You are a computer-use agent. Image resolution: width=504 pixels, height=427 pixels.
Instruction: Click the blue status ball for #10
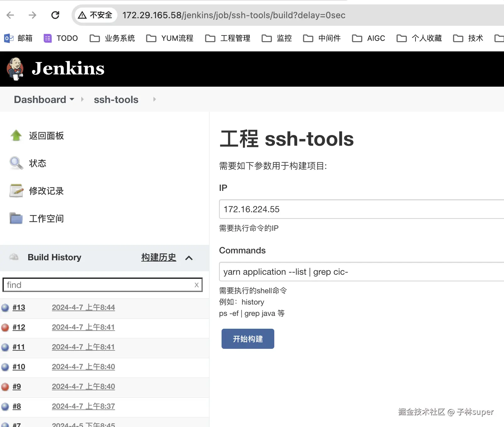tap(5, 367)
